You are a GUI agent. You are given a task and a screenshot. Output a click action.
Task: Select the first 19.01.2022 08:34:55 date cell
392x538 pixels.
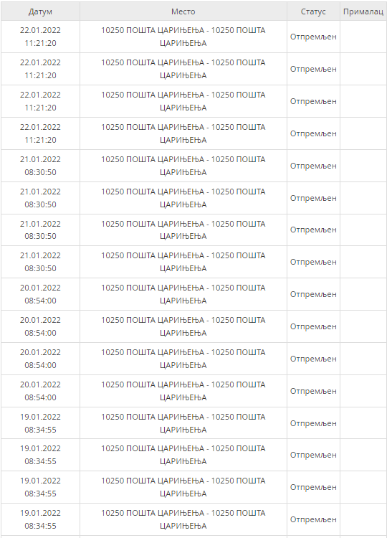40,423
